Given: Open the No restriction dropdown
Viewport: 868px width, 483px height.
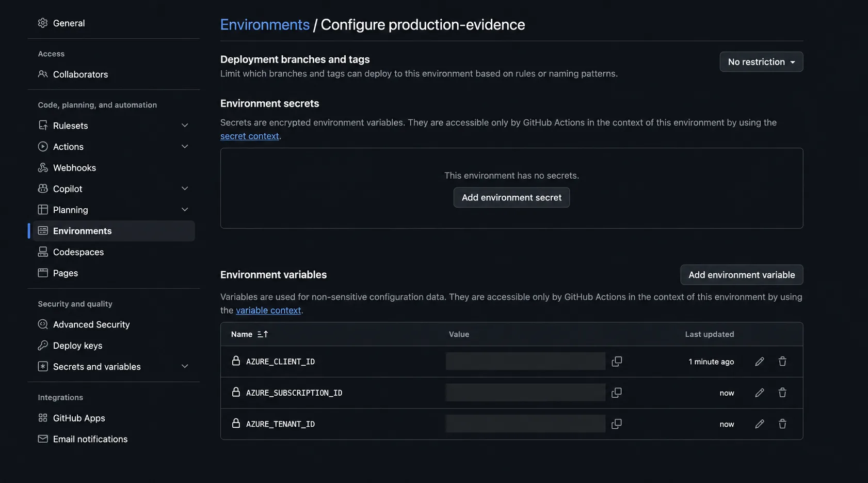Looking at the screenshot, I should click(x=761, y=62).
